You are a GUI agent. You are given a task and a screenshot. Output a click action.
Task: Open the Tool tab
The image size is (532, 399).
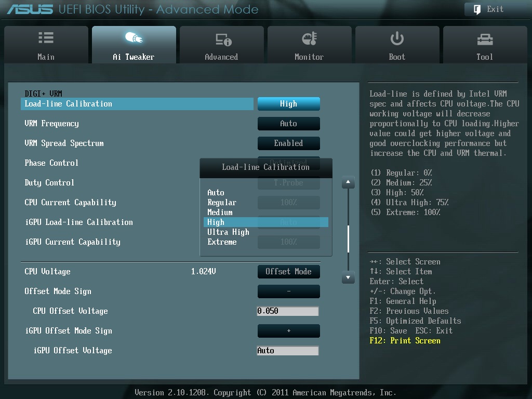point(485,45)
